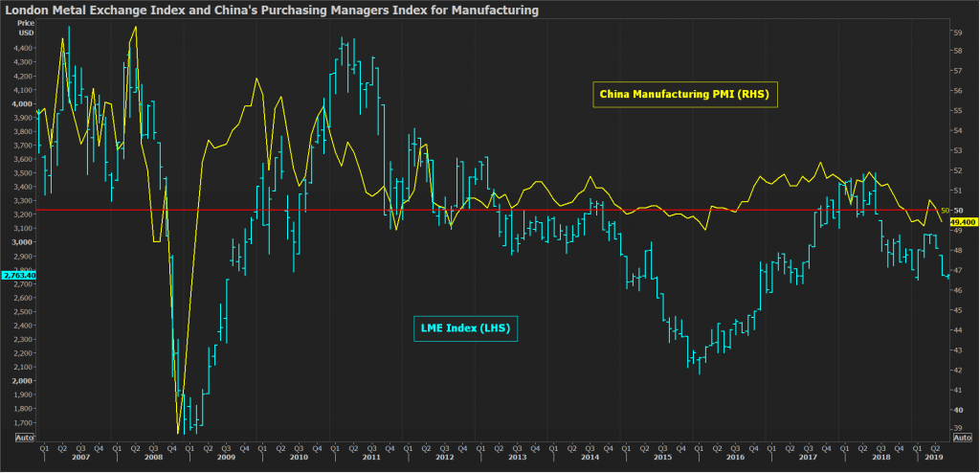Click the cyan 2,763.40 last price tag
This screenshot has width=980, height=473.
(x=19, y=276)
